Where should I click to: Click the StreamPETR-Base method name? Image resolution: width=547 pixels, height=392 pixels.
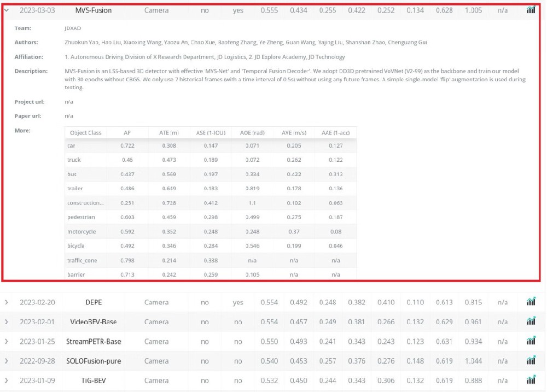point(94,342)
